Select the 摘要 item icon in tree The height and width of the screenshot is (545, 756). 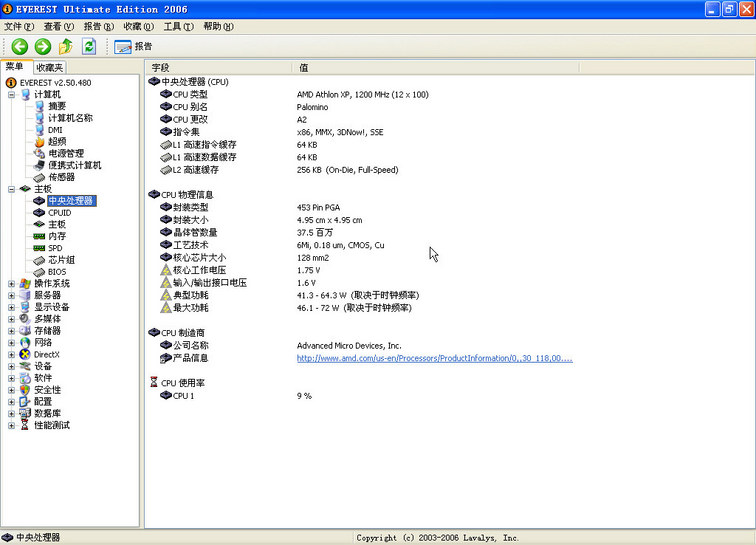pyautogui.click(x=40, y=106)
